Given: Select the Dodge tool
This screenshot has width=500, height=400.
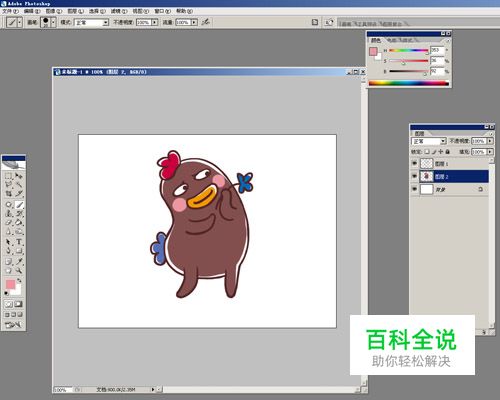Looking at the screenshot, I should point(19,231).
